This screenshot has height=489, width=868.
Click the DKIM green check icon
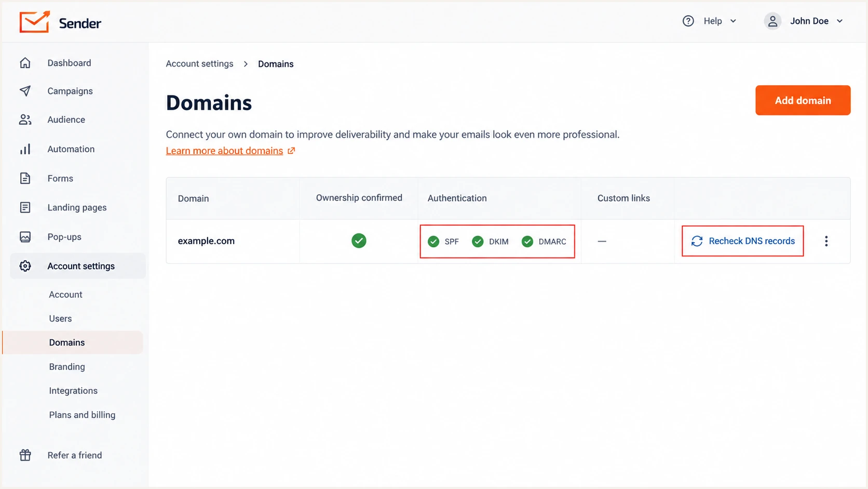pos(478,242)
